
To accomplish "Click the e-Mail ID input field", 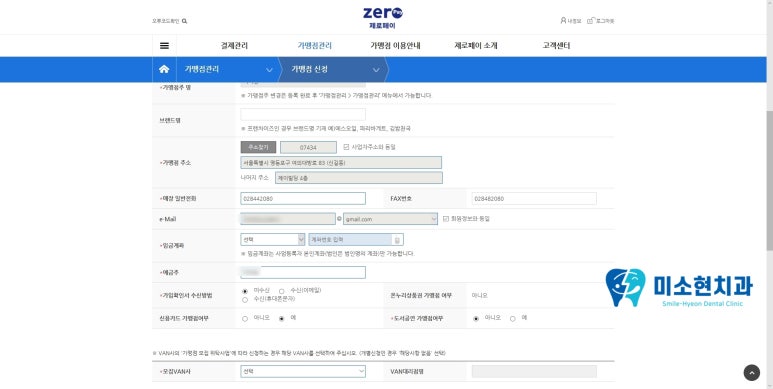I will click(x=288, y=219).
